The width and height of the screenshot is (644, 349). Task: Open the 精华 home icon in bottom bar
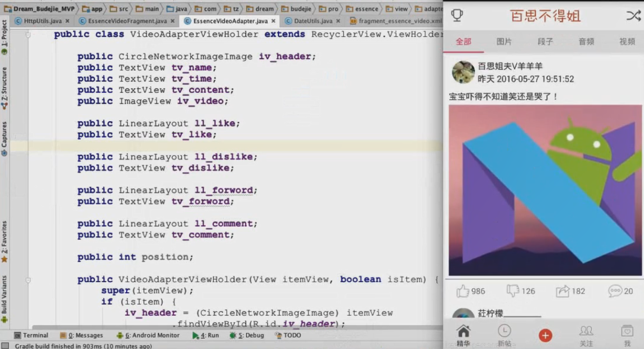pyautogui.click(x=463, y=331)
